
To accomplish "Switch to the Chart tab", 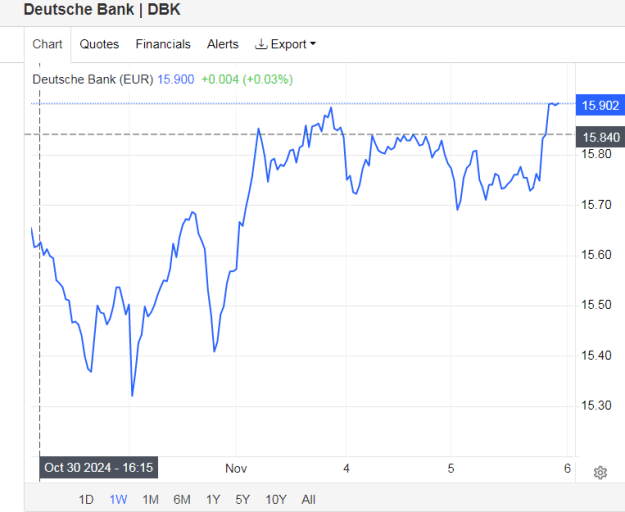I will click(x=47, y=44).
